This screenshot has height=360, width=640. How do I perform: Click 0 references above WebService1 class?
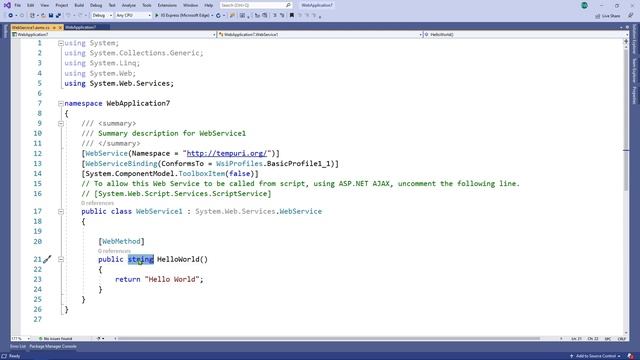[98, 203]
